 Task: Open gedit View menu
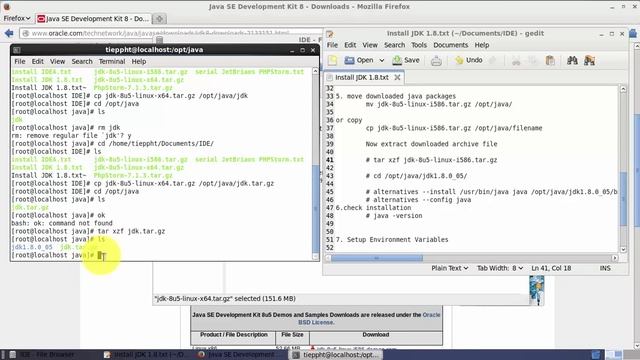(370, 45)
